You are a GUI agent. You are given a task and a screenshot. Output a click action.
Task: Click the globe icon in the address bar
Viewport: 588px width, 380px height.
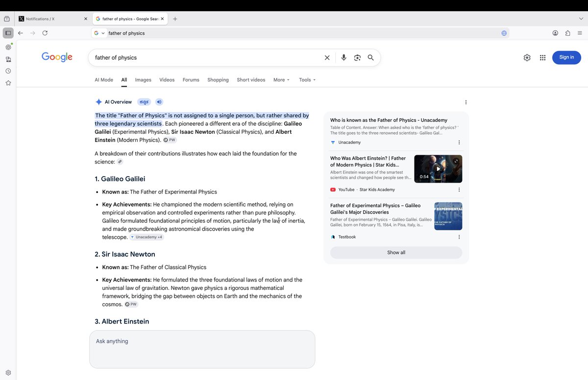click(x=504, y=33)
